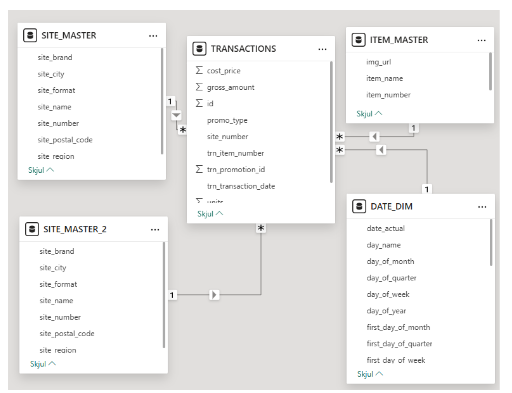
Task: Select item_name field in ITEM_MASTER
Action: [385, 79]
